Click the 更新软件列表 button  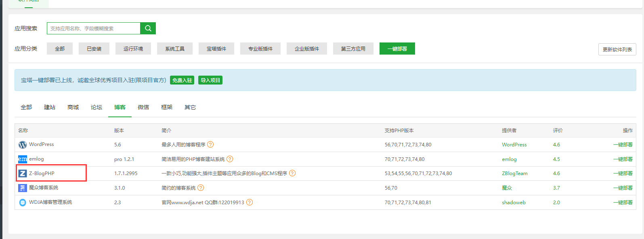617,49
